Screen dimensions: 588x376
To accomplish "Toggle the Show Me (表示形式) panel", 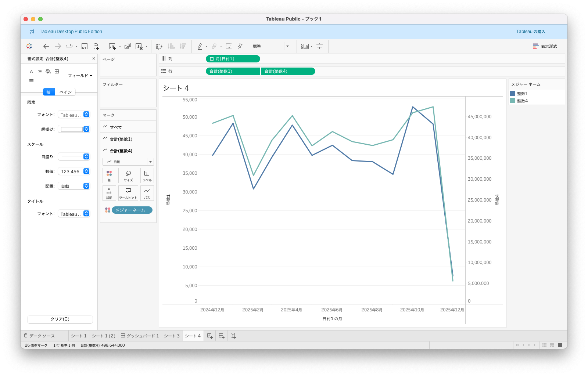I will point(545,46).
